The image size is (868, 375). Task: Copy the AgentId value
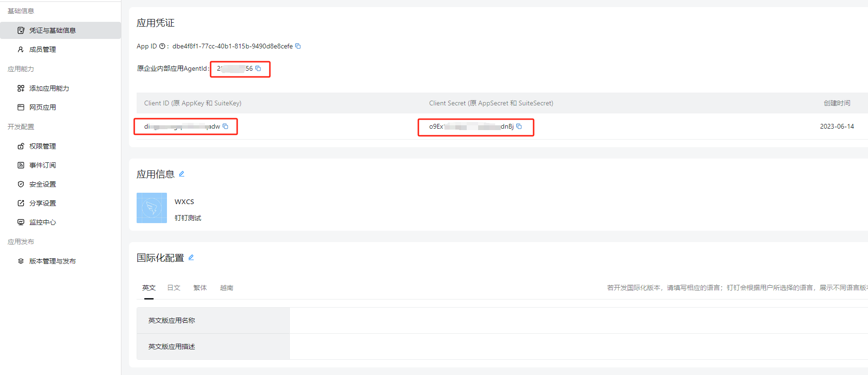(258, 68)
